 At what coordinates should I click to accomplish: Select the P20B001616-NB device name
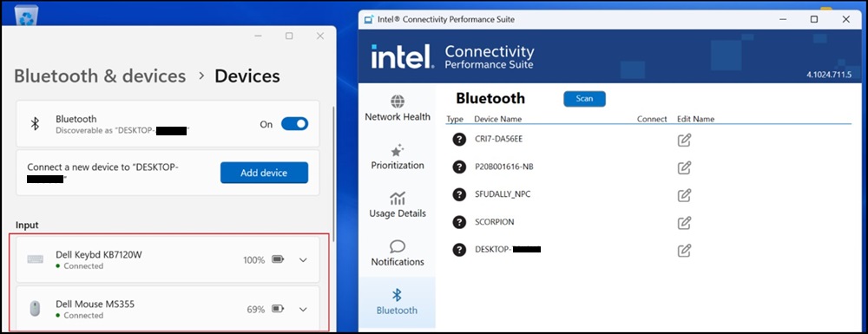[x=504, y=167]
